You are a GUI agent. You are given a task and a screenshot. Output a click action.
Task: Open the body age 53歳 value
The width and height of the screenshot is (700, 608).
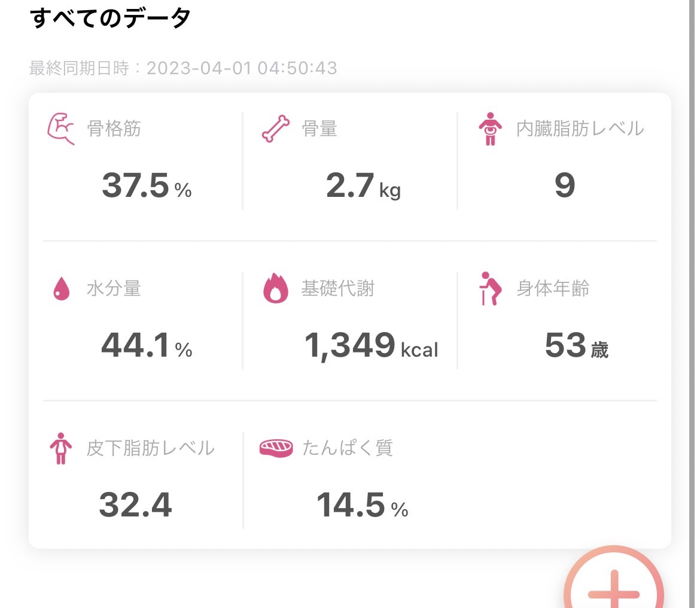coord(576,345)
